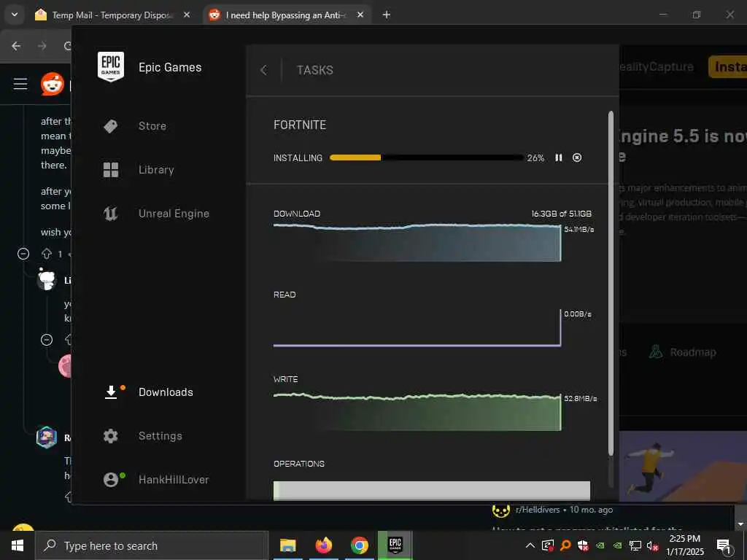
Task: Open the Roadmap link
Action: pyautogui.click(x=683, y=352)
